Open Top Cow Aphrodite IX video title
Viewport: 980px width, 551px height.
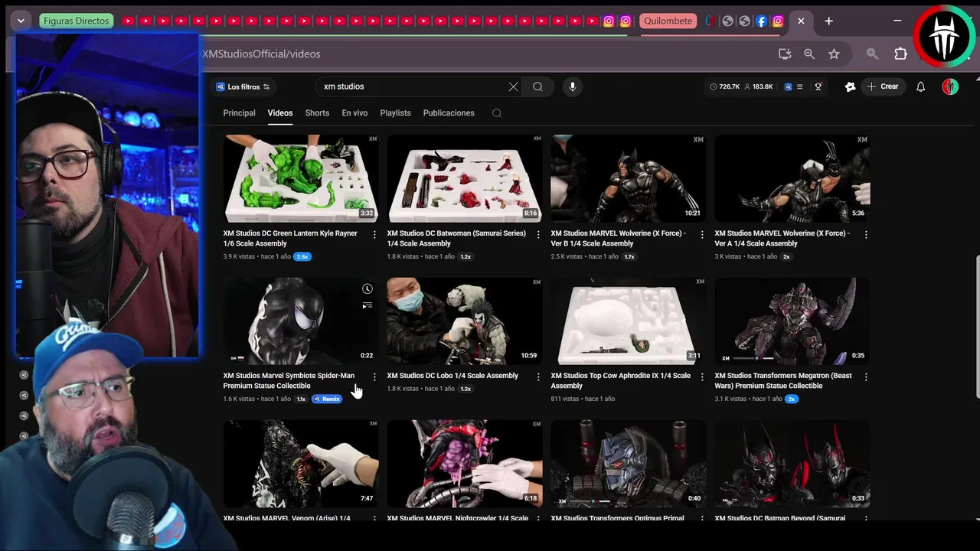pyautogui.click(x=620, y=381)
